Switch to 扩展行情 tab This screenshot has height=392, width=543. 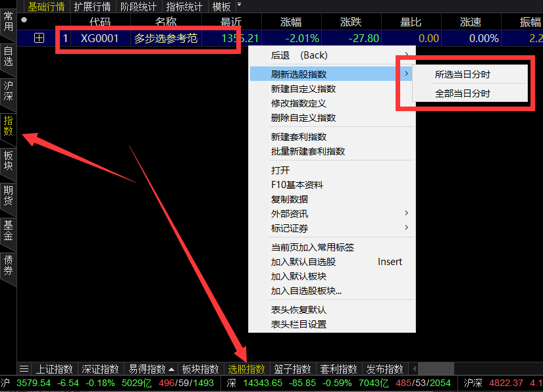click(92, 7)
